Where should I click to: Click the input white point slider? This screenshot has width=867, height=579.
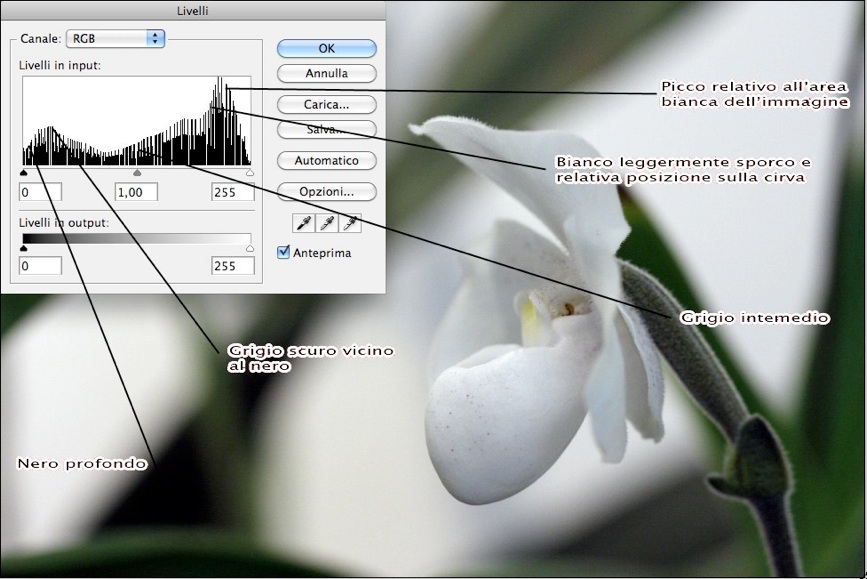(x=249, y=173)
